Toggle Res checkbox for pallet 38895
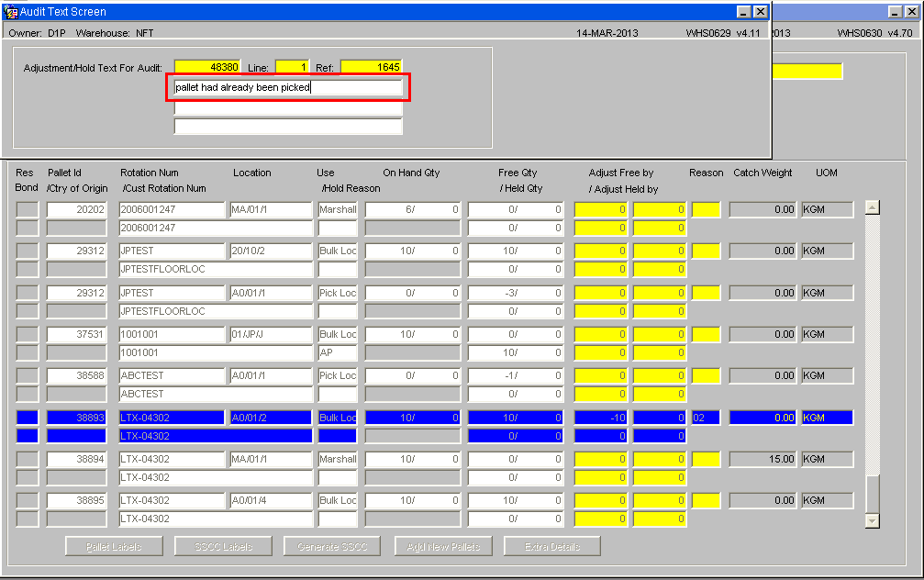This screenshot has height=580, width=924. click(28, 500)
